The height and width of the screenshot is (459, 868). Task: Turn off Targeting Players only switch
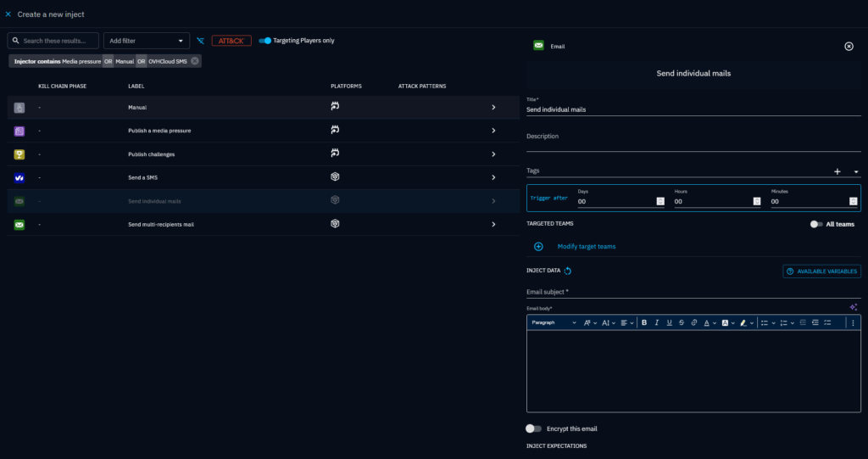click(265, 40)
